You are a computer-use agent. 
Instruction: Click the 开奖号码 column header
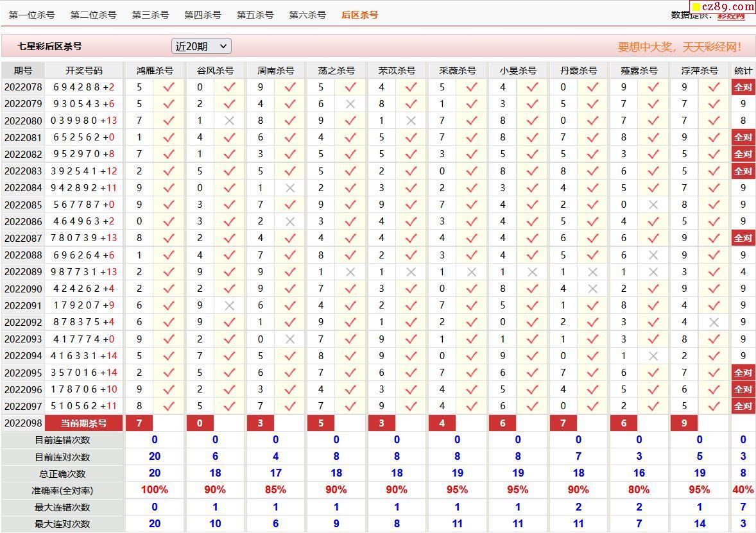point(84,71)
